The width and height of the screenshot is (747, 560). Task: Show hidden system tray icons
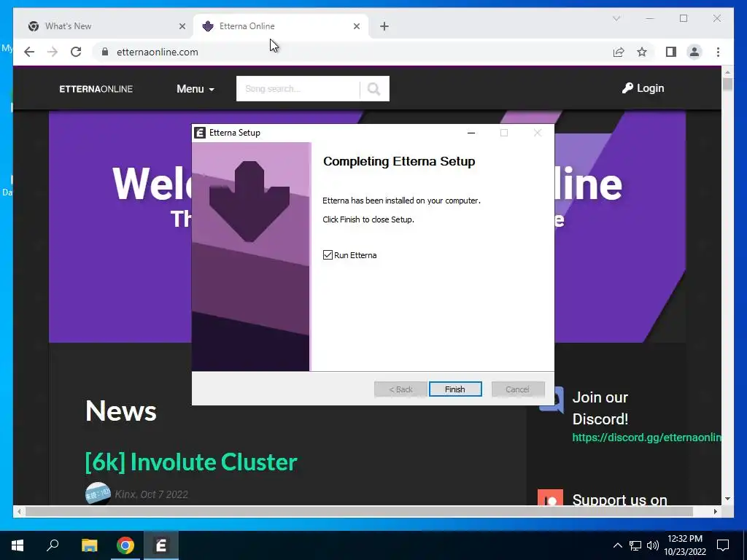pos(617,545)
